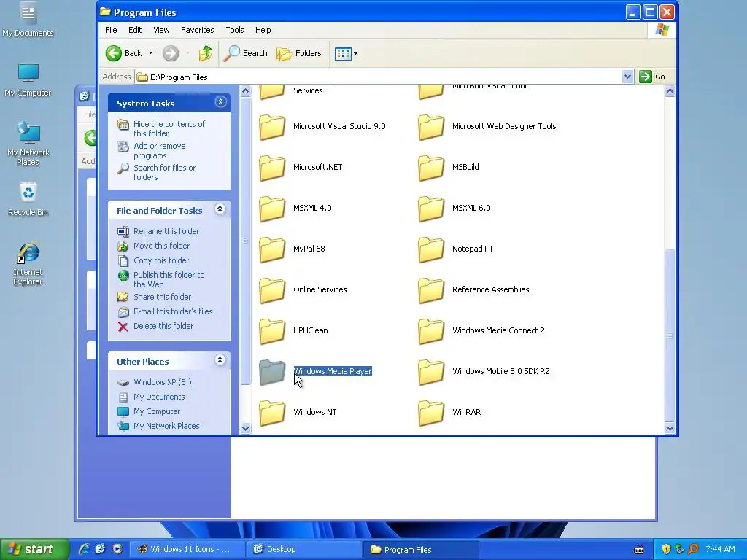The width and height of the screenshot is (747, 560).
Task: Open the Search toolbar button
Action: [x=246, y=53]
